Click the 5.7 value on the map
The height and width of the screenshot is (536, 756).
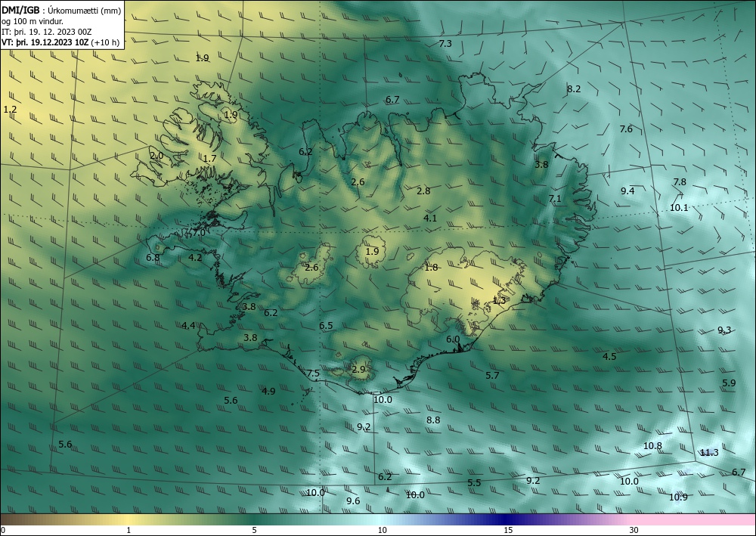coord(492,375)
